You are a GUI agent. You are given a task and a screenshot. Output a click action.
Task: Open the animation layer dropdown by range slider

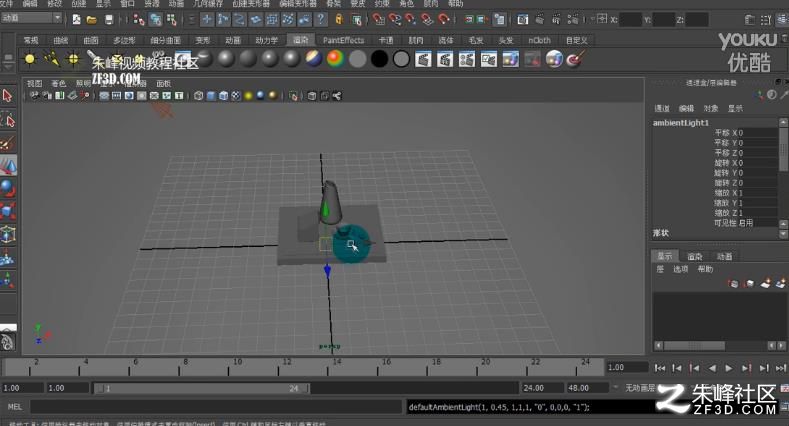[x=615, y=388]
